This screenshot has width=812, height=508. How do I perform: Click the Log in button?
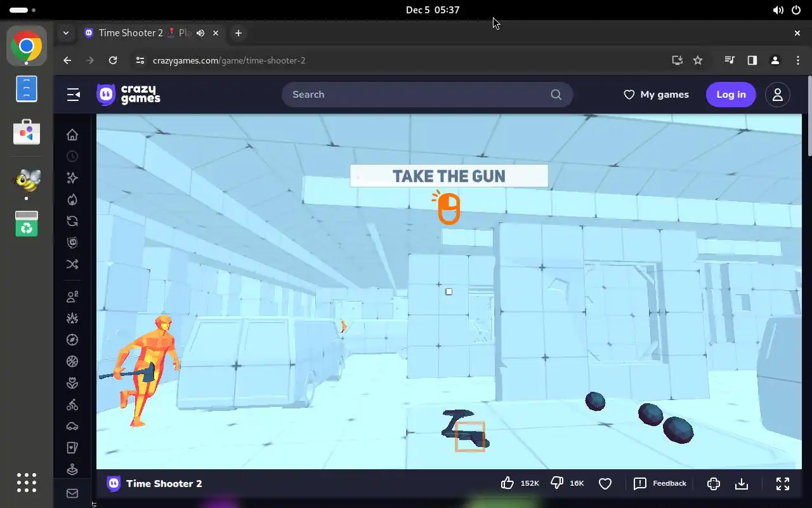[731, 95]
